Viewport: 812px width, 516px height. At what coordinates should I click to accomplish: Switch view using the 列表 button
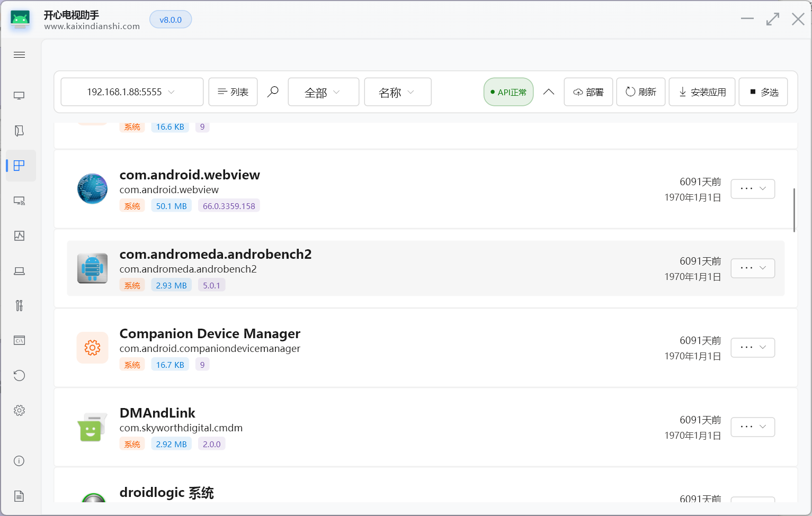coord(233,92)
